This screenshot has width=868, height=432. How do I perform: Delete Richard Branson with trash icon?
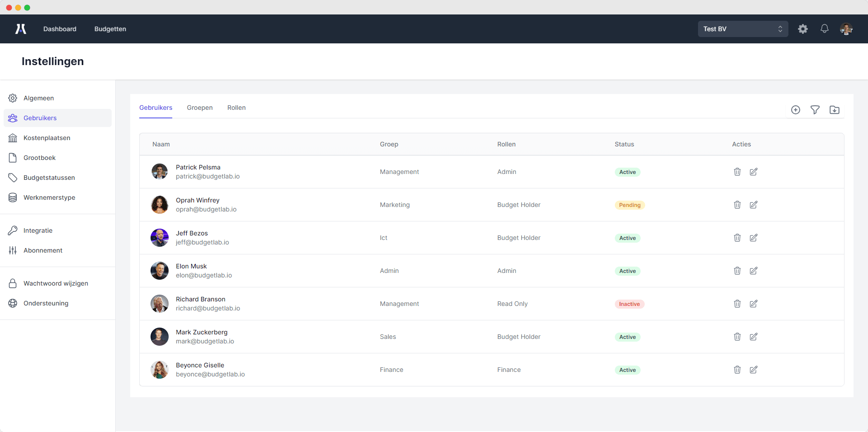(737, 304)
